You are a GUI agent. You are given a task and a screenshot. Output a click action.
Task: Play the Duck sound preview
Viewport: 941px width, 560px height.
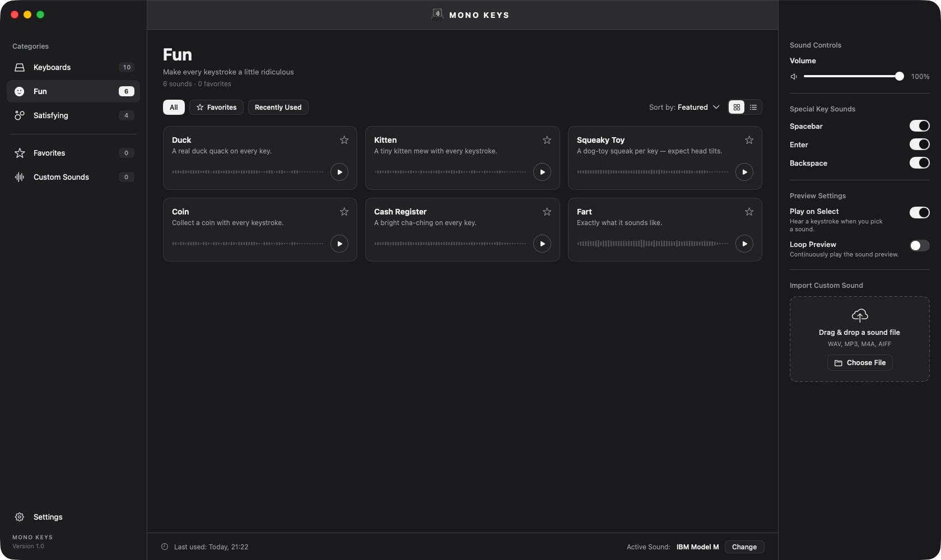click(339, 172)
